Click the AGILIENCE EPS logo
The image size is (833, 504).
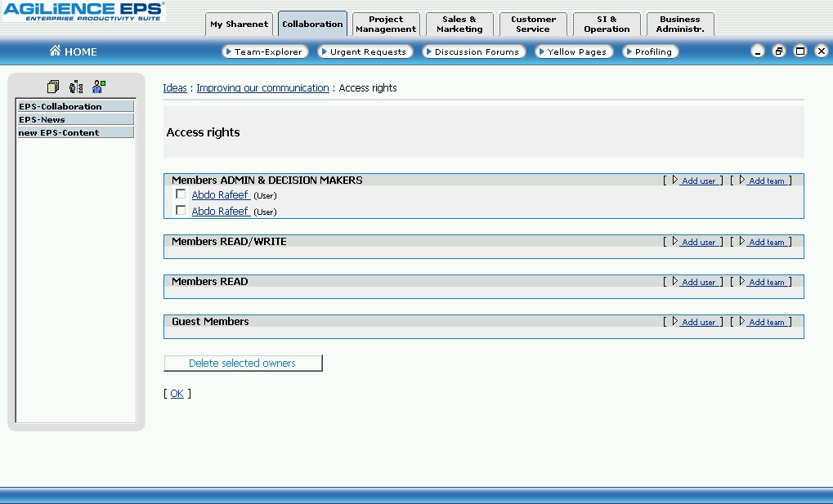pyautogui.click(x=83, y=11)
